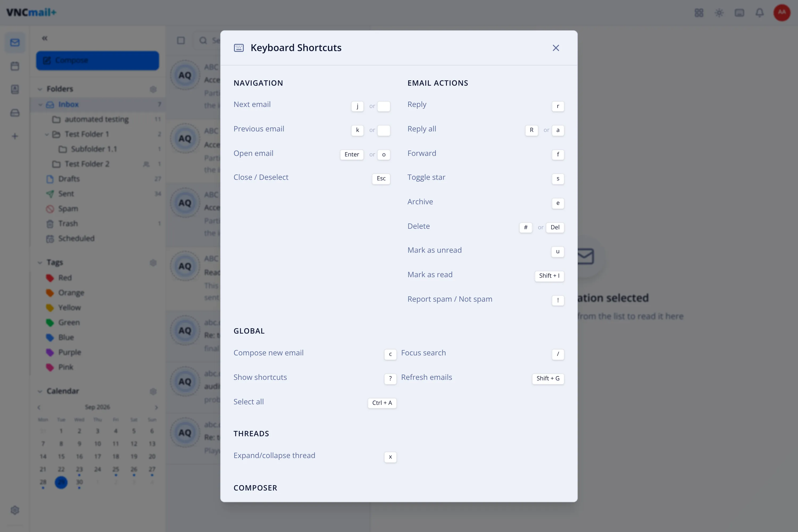
Task: Open the apps grid icon in top bar
Action: (699, 13)
